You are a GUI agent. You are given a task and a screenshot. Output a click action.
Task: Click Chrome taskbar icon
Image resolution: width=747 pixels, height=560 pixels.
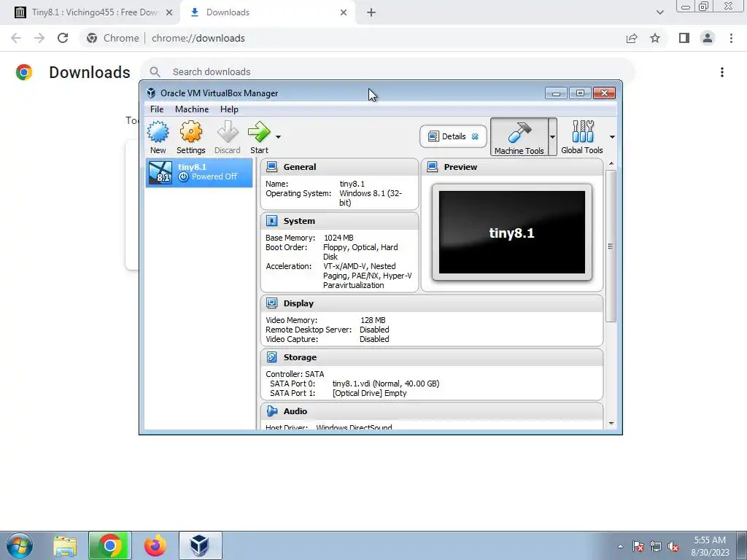[109, 545]
